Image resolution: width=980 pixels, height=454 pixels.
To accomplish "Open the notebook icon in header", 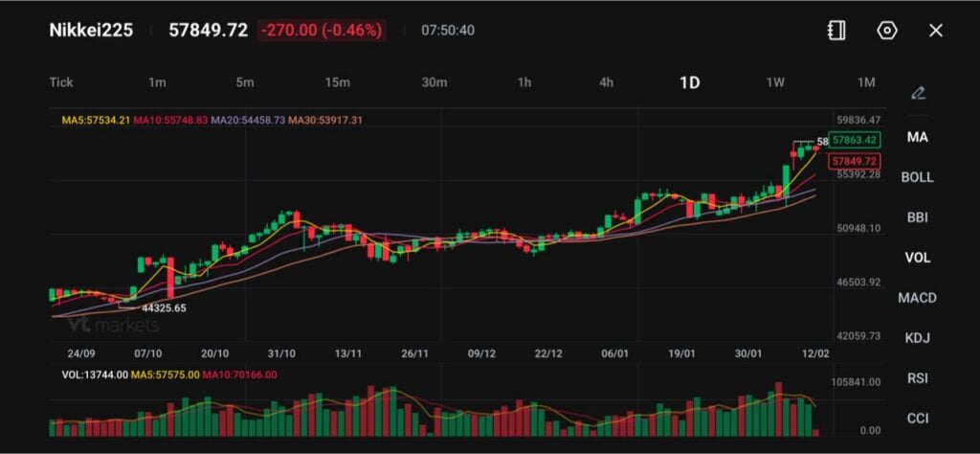I will pyautogui.click(x=836, y=31).
